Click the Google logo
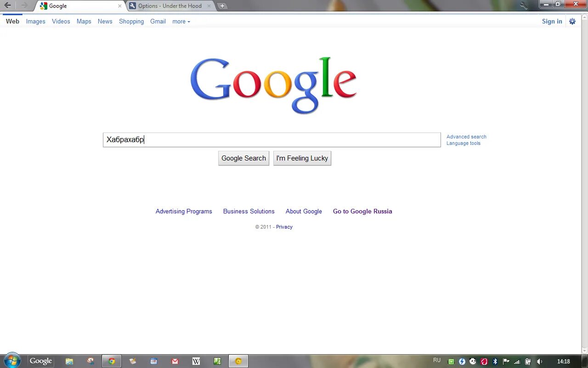This screenshot has width=588, height=368. pyautogui.click(x=273, y=85)
